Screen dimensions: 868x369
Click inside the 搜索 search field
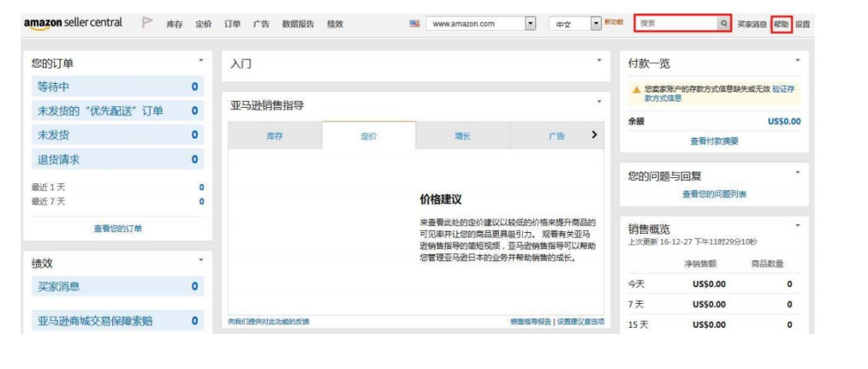tap(678, 24)
